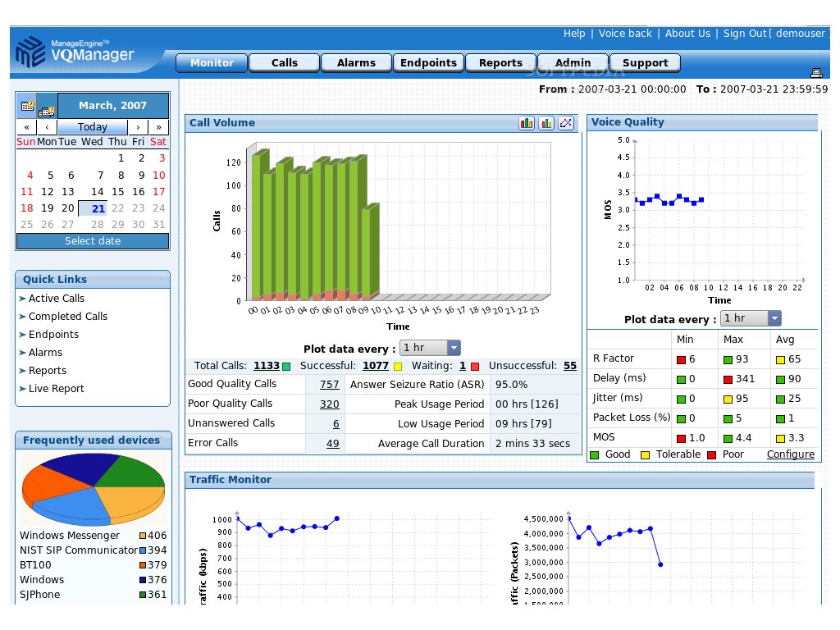Click '2 mins 33 secs' duration value
Image resolution: width=840 pixels, height=630 pixels.
[532, 444]
